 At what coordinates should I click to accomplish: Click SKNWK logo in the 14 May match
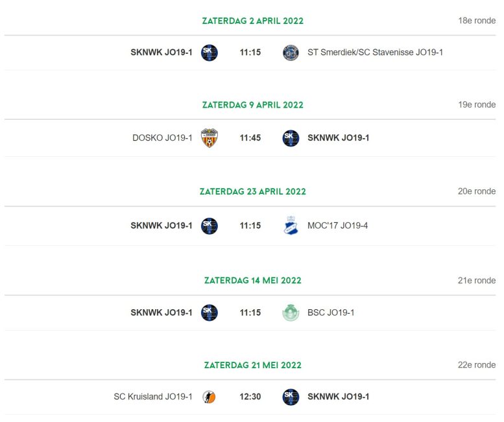pos(210,312)
